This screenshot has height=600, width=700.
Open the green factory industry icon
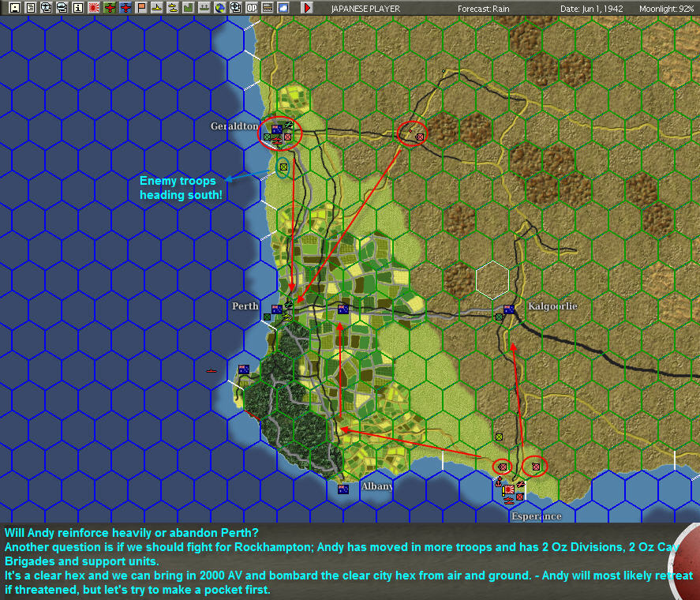coord(189,8)
